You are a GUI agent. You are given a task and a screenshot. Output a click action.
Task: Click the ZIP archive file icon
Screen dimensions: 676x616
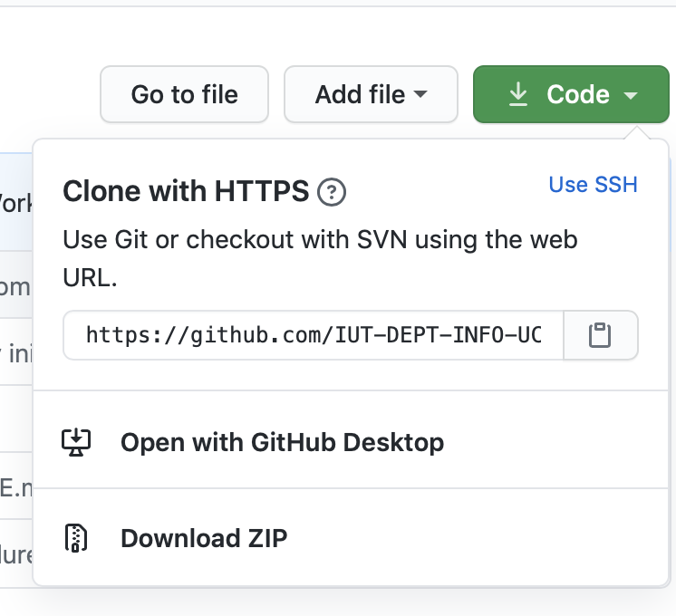pyautogui.click(x=77, y=538)
